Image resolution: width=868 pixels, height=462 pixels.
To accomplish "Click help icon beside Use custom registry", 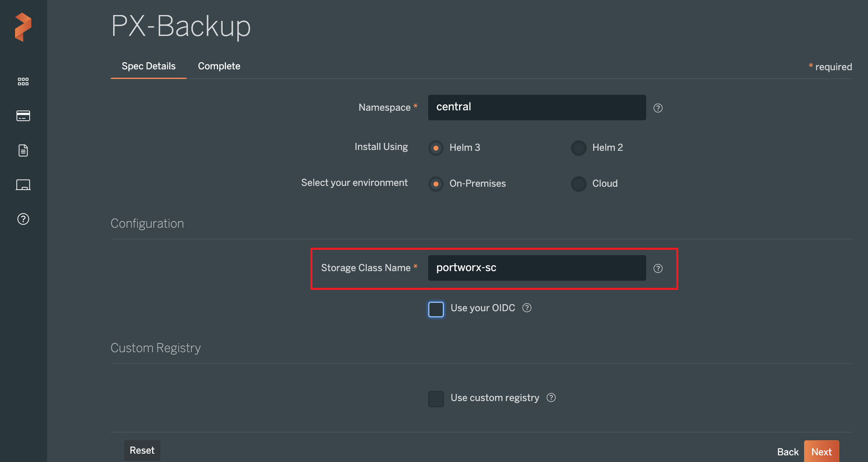I will [x=551, y=398].
